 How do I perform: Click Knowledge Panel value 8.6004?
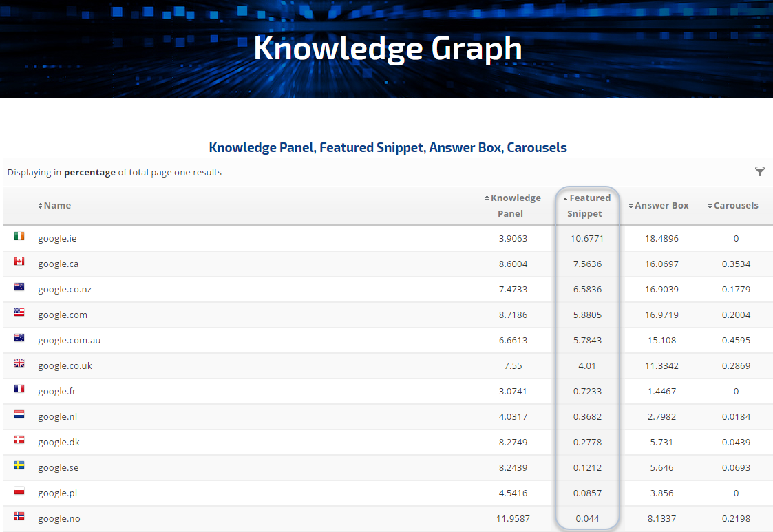tap(513, 264)
